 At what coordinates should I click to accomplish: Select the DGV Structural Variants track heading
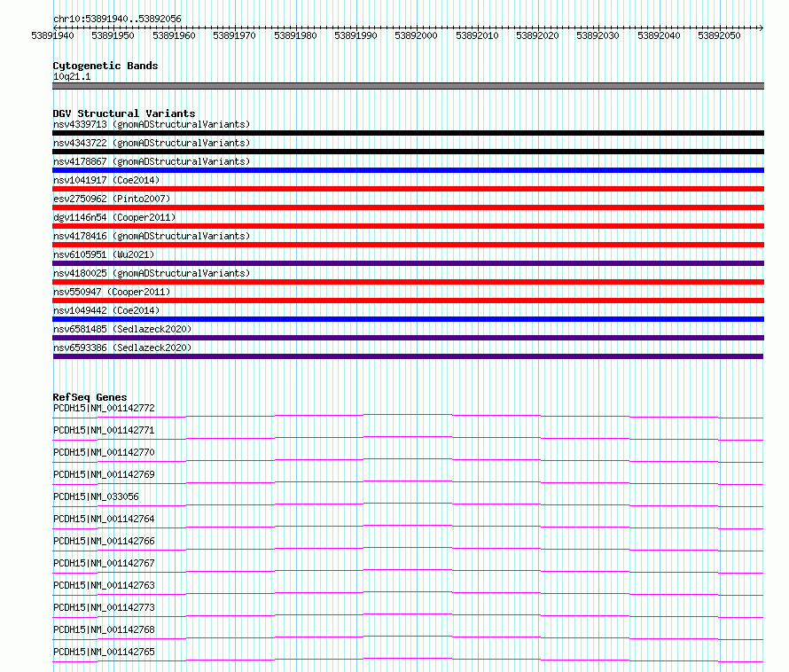click(x=124, y=113)
